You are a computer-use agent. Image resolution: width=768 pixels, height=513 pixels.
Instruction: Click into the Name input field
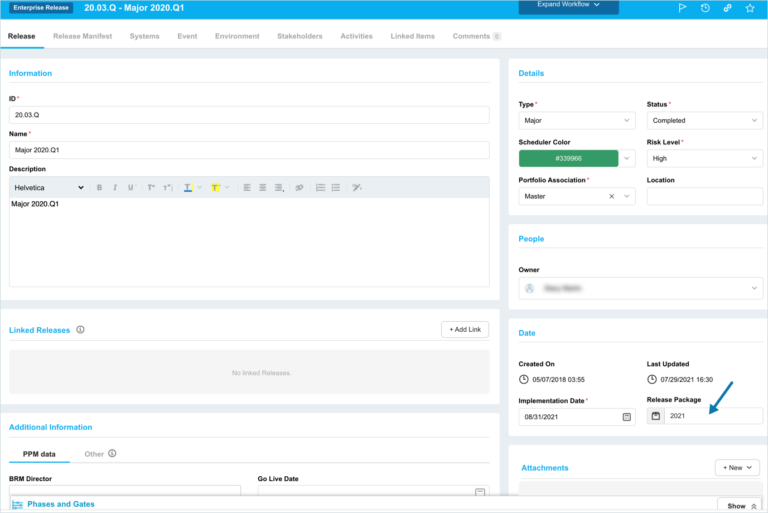[x=249, y=150]
